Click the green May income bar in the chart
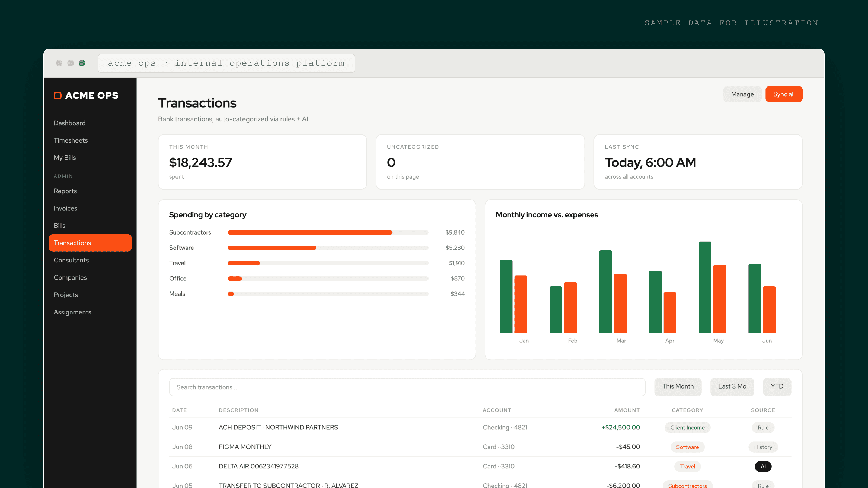868x488 pixels. 705,287
